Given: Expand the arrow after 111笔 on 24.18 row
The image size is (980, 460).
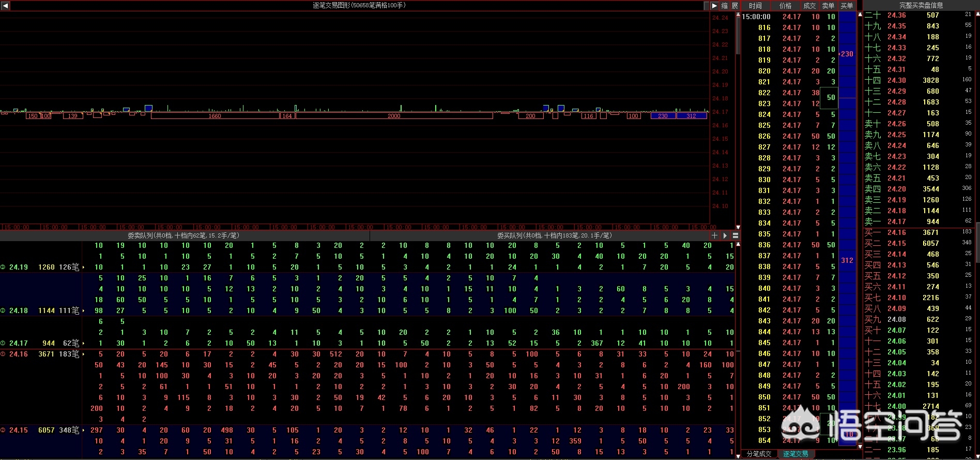Looking at the screenshot, I should click(83, 311).
